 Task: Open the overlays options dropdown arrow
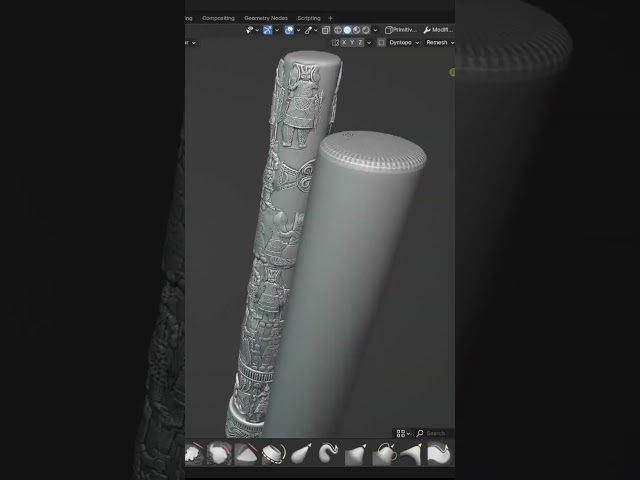coord(298,30)
